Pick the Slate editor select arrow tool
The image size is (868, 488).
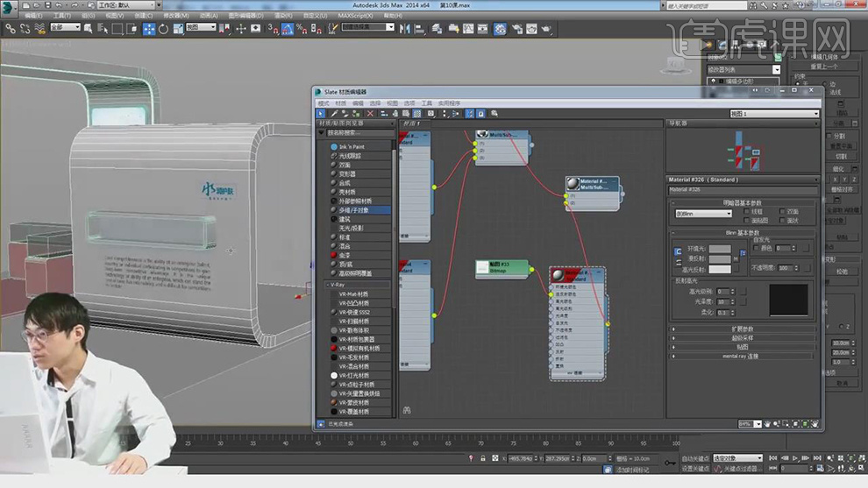pyautogui.click(x=321, y=113)
